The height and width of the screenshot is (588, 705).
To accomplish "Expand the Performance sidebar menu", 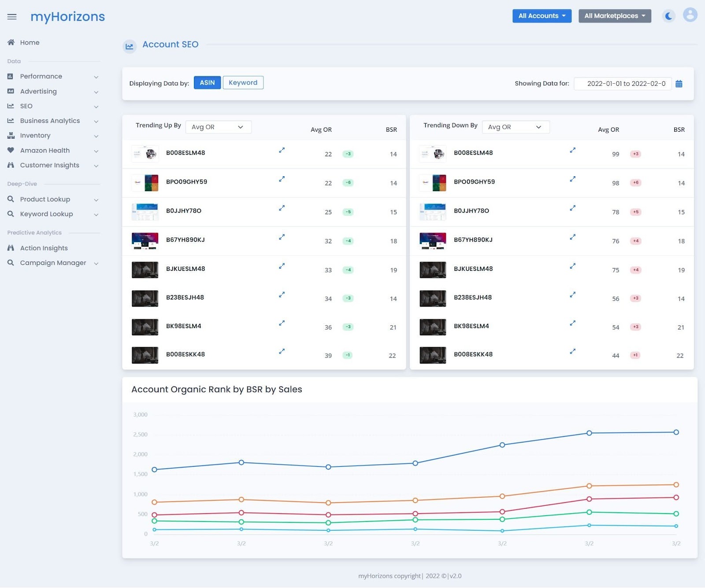I will pos(53,76).
